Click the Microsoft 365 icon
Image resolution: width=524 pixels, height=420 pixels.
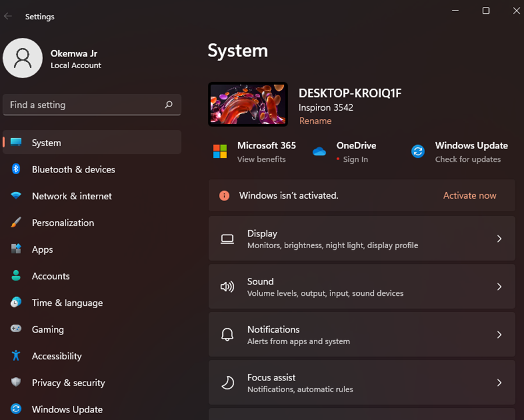coord(219,151)
